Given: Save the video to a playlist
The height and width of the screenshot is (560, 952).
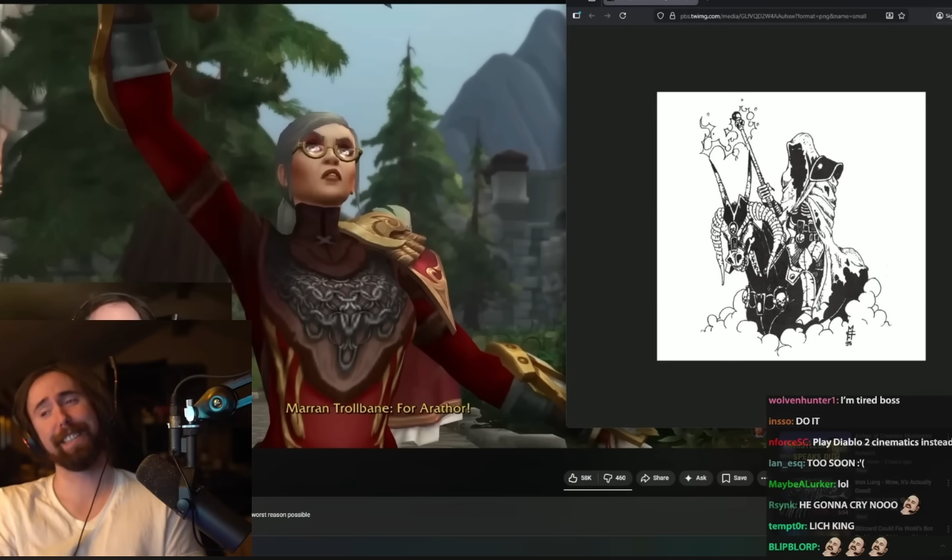Looking at the screenshot, I should pos(734,478).
